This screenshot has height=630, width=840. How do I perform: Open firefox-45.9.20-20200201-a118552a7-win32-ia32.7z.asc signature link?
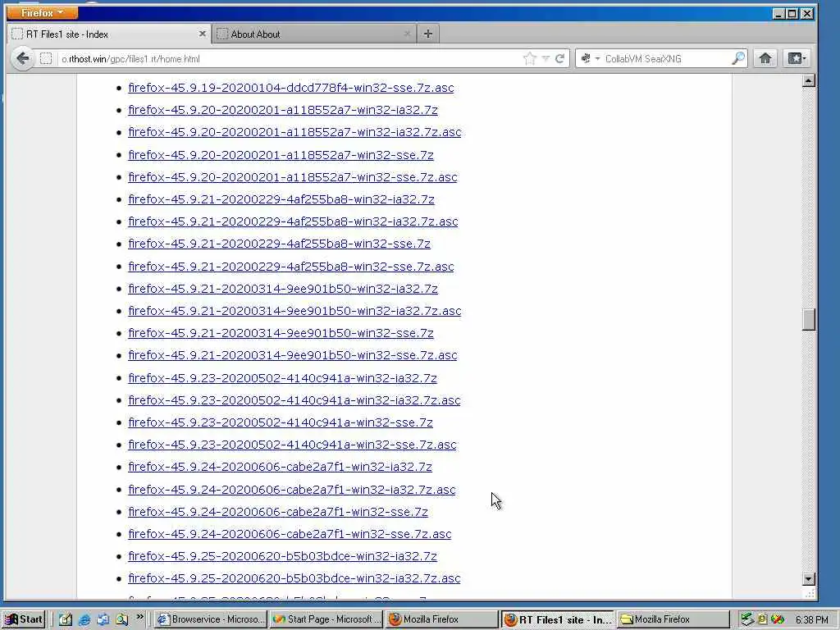click(x=294, y=132)
